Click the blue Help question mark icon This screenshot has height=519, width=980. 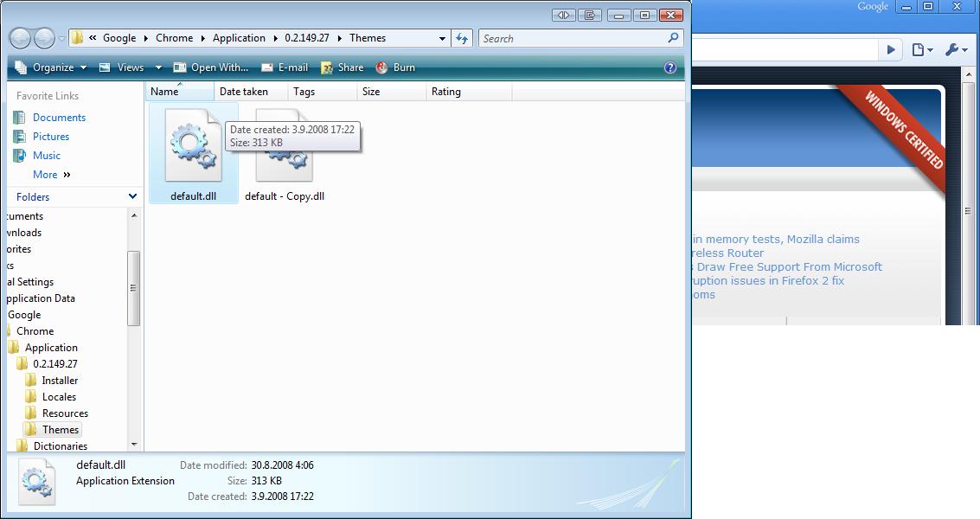coord(669,67)
